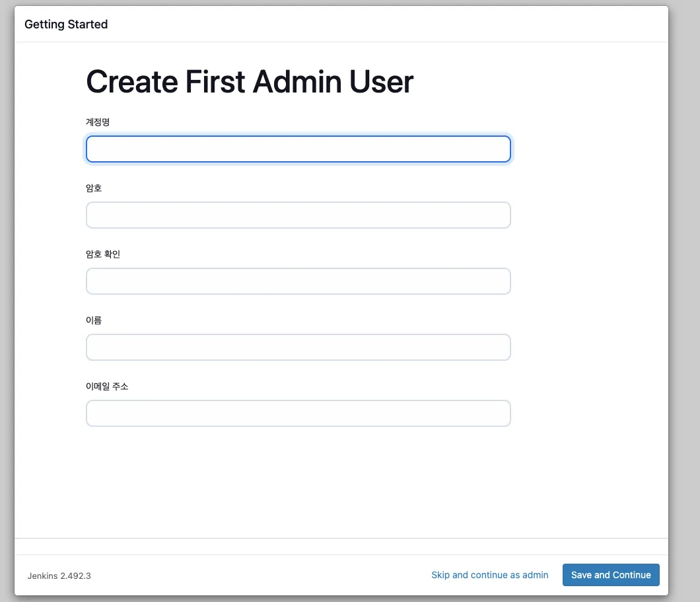The width and height of the screenshot is (700, 602).
Task: Click the Getting Started header title
Action: coord(66,24)
